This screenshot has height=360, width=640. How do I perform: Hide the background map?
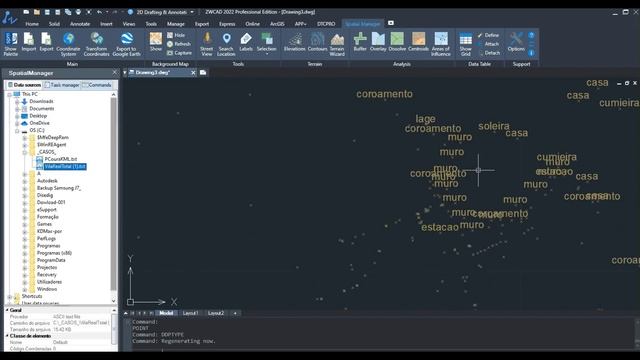tap(176, 36)
